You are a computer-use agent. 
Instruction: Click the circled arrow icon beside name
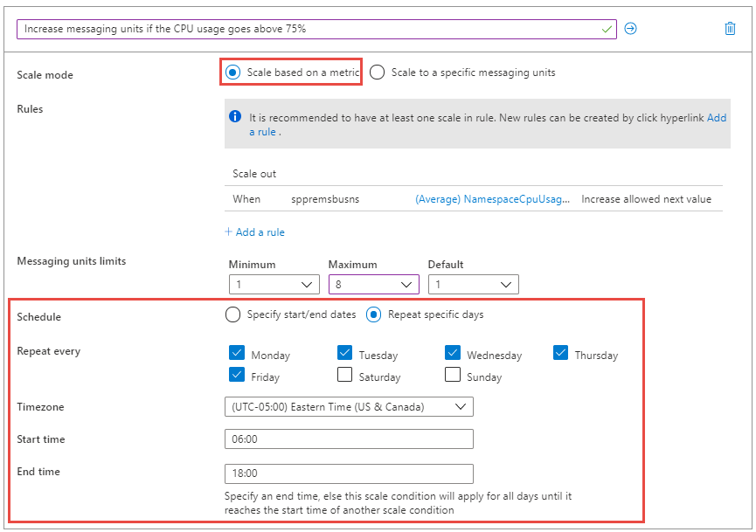pos(630,29)
